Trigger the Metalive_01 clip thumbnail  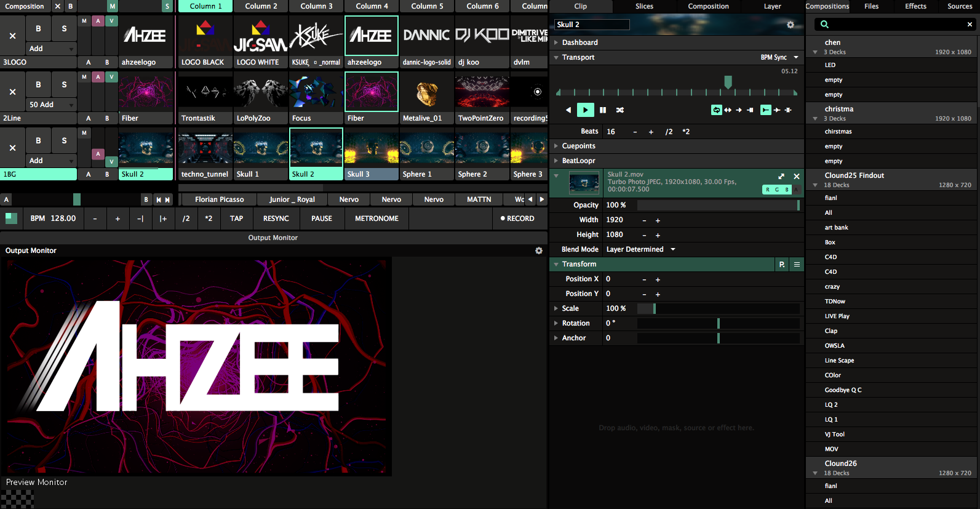[x=426, y=92]
